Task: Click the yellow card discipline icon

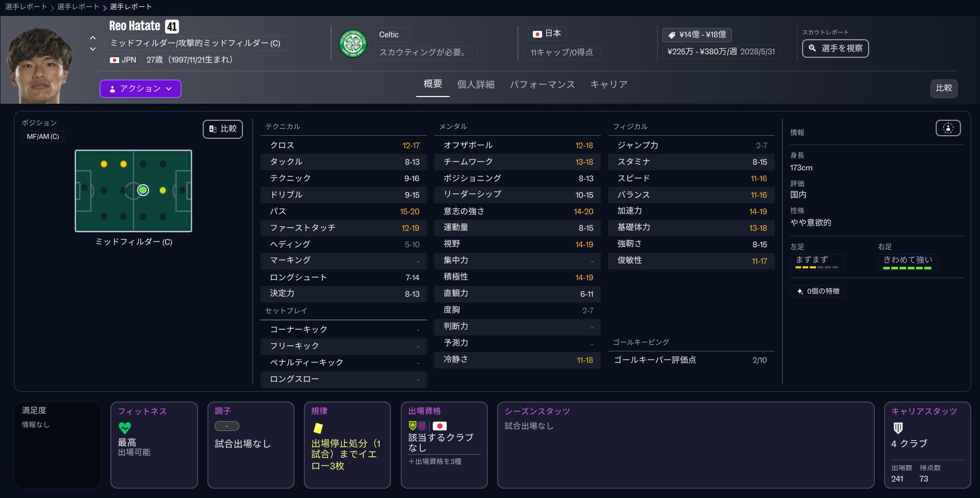Action: click(x=318, y=428)
